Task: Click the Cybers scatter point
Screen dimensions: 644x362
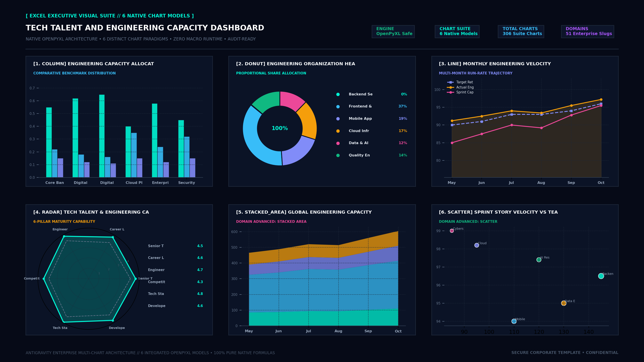Action: pyautogui.click(x=452, y=231)
